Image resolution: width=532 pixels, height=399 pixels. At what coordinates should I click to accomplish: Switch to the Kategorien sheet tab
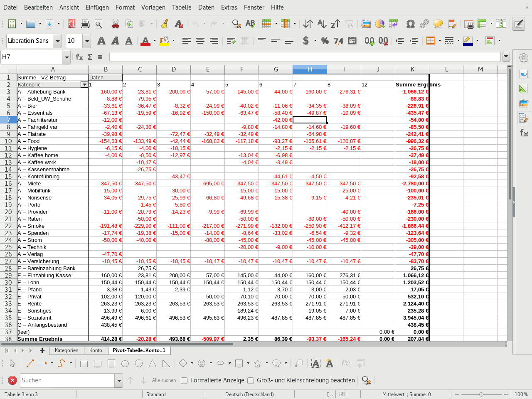66,350
